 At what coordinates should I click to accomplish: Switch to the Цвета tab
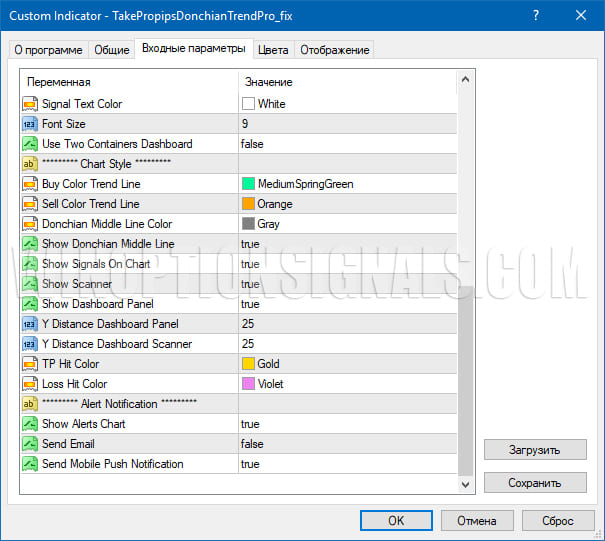coord(273,50)
